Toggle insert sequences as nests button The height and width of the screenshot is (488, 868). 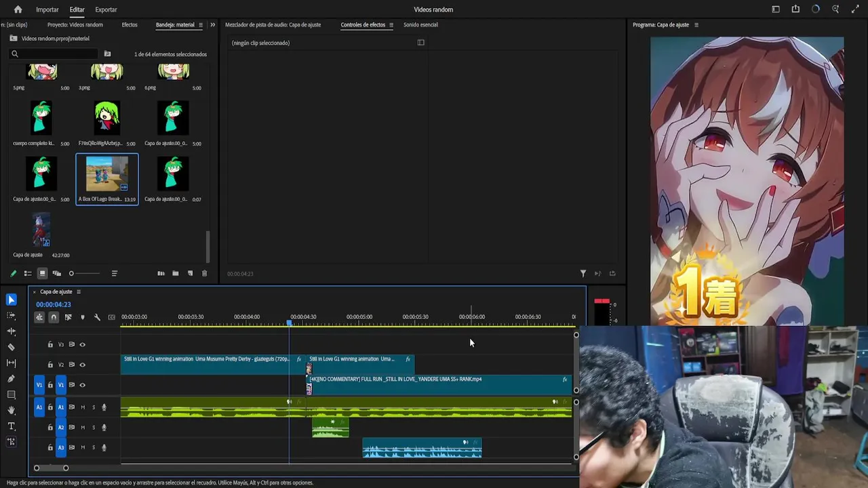click(39, 317)
